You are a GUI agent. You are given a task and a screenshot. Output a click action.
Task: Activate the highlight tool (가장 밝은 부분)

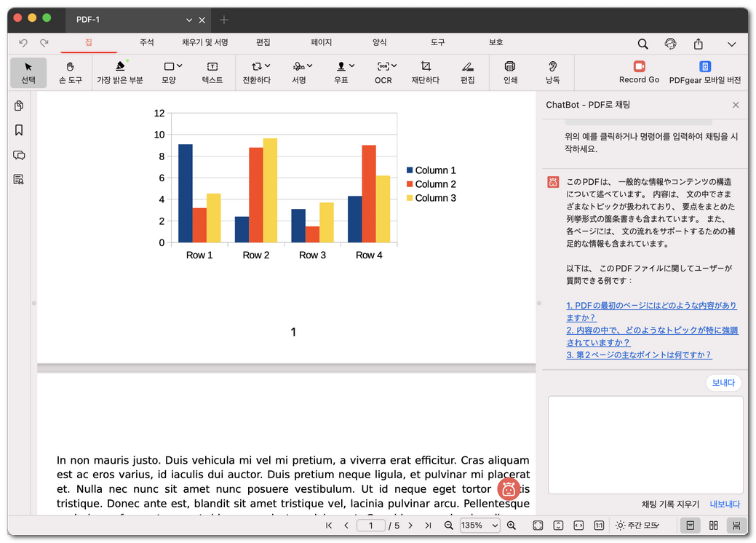pos(119,71)
